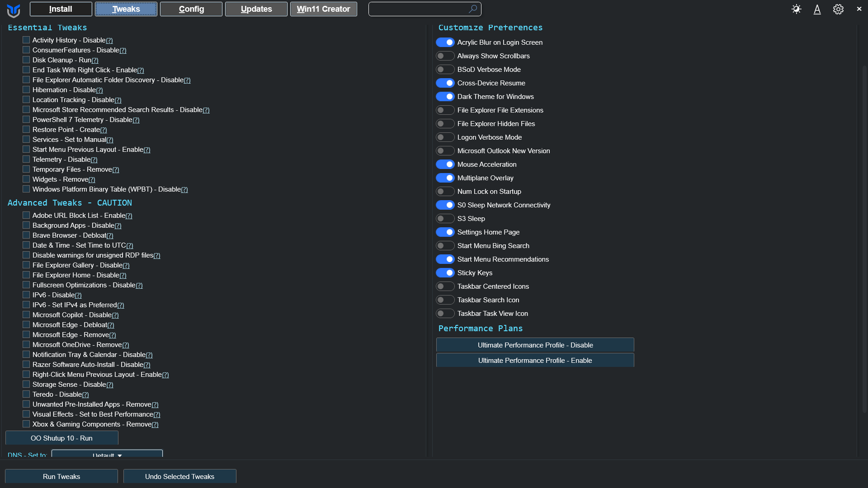
Task: Check Background Apps - Disable
Action: click(x=26, y=225)
